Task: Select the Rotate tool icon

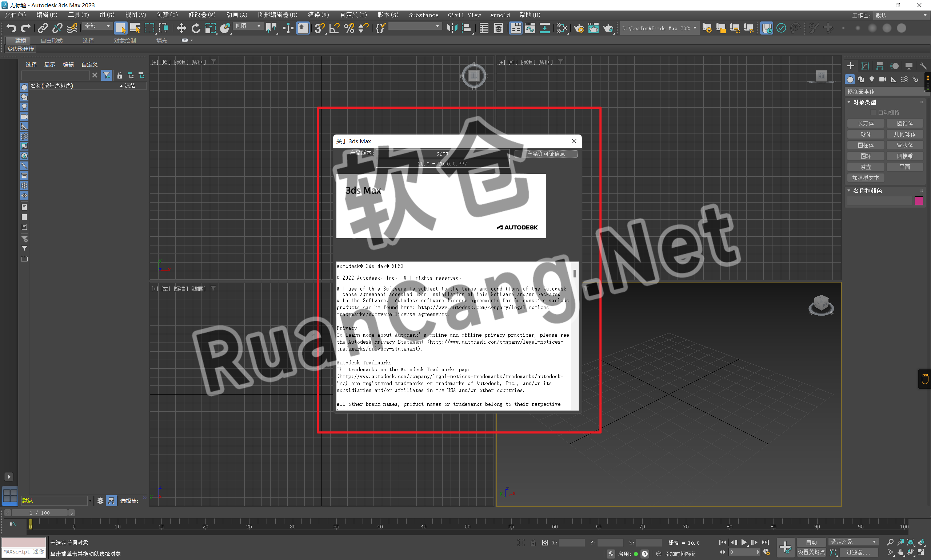Action: [x=196, y=28]
